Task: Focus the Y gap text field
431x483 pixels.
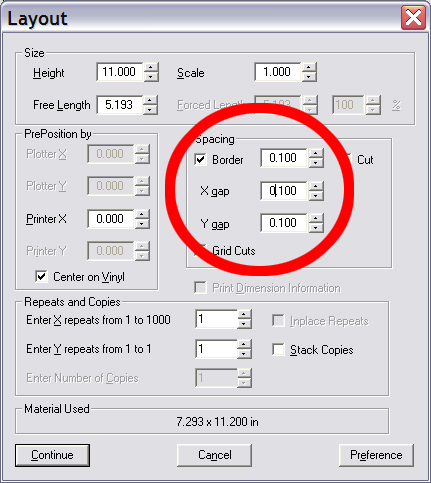Action: pos(284,223)
